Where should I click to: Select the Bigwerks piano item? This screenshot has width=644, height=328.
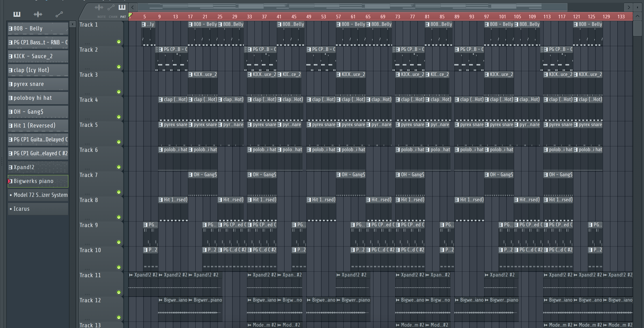[38, 181]
